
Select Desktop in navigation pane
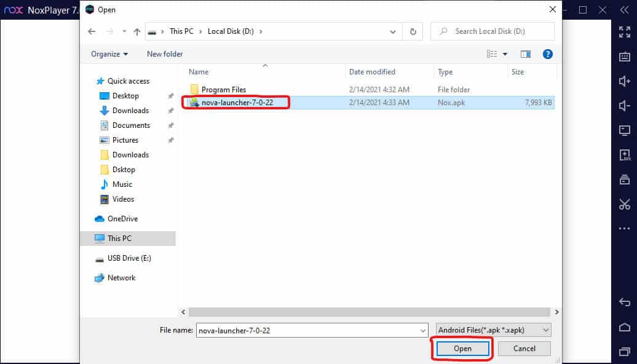click(x=125, y=96)
